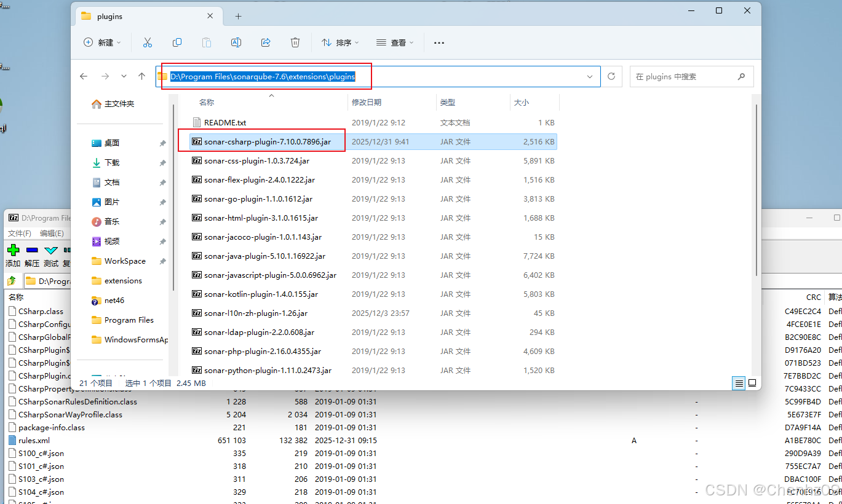Click the Rename icon in Explorer toolbar
The width and height of the screenshot is (842, 504).
236,42
